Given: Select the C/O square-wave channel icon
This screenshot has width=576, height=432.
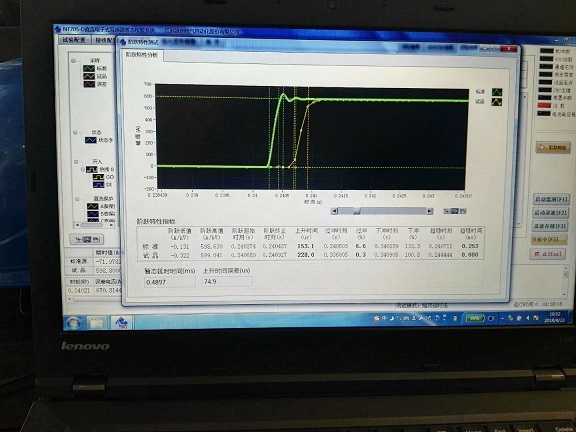Looking at the screenshot, I should pyautogui.click(x=98, y=177).
